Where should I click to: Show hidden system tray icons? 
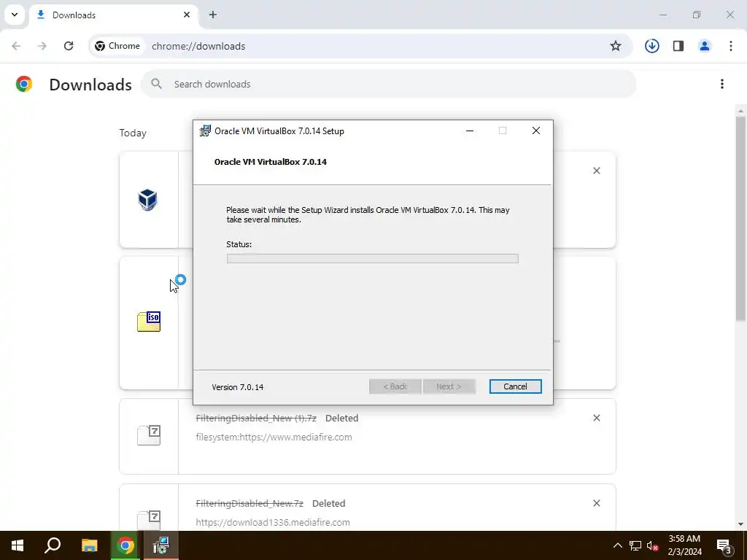[x=617, y=545]
